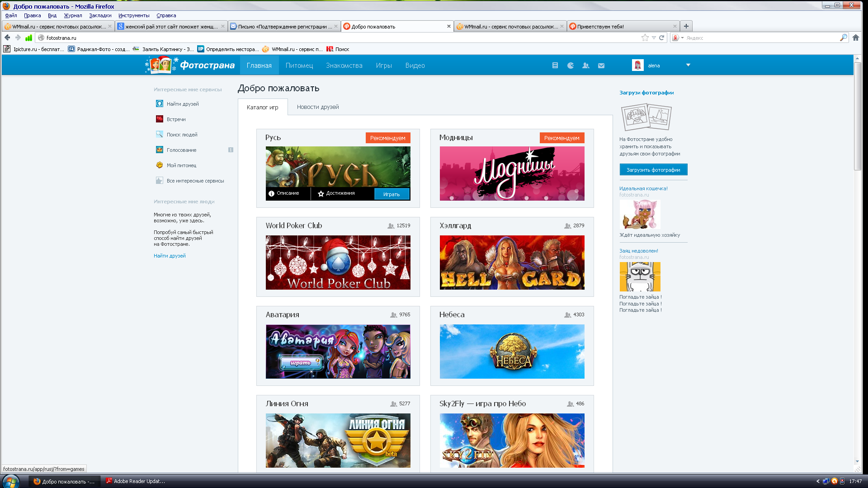Open a new browser tab
The height and width of the screenshot is (488, 868).
click(686, 26)
